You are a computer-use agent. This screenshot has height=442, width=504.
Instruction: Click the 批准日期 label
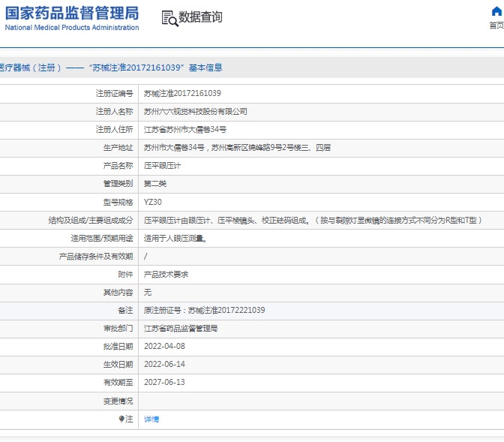118,347
